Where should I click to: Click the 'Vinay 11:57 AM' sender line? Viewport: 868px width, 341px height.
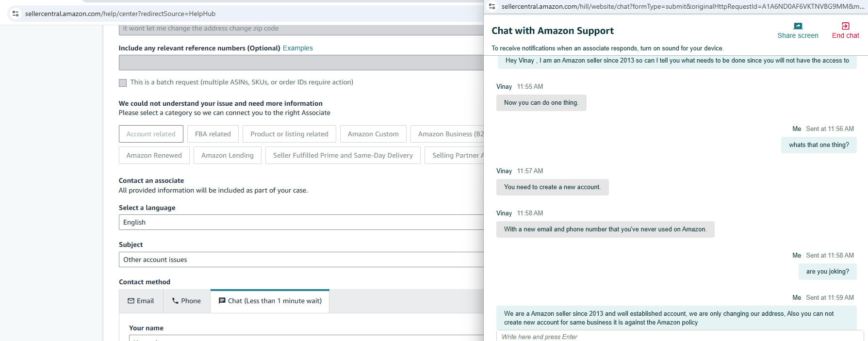pos(520,171)
